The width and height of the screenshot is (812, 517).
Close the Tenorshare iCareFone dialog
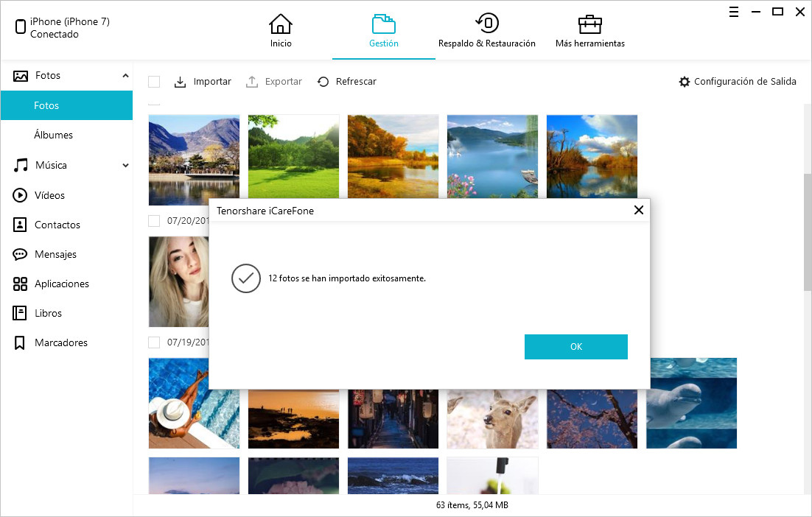point(639,210)
